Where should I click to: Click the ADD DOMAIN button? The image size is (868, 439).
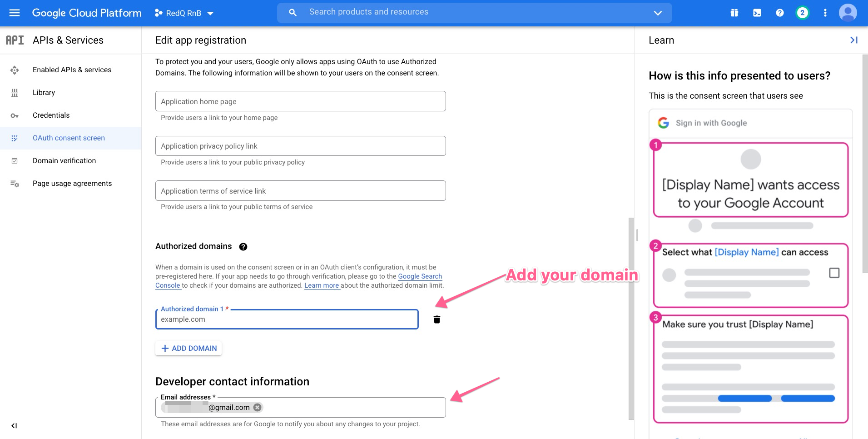click(x=188, y=348)
